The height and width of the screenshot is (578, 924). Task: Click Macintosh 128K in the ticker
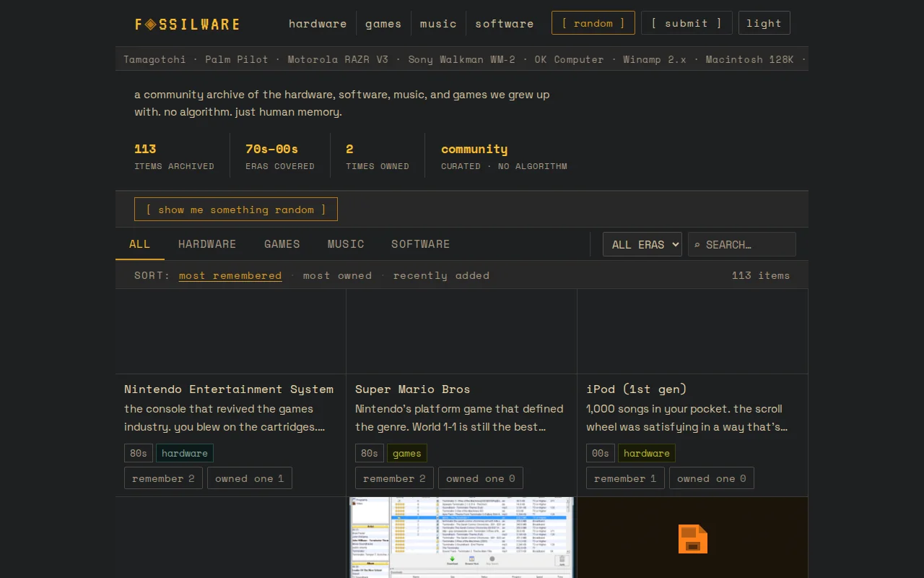pos(749,59)
